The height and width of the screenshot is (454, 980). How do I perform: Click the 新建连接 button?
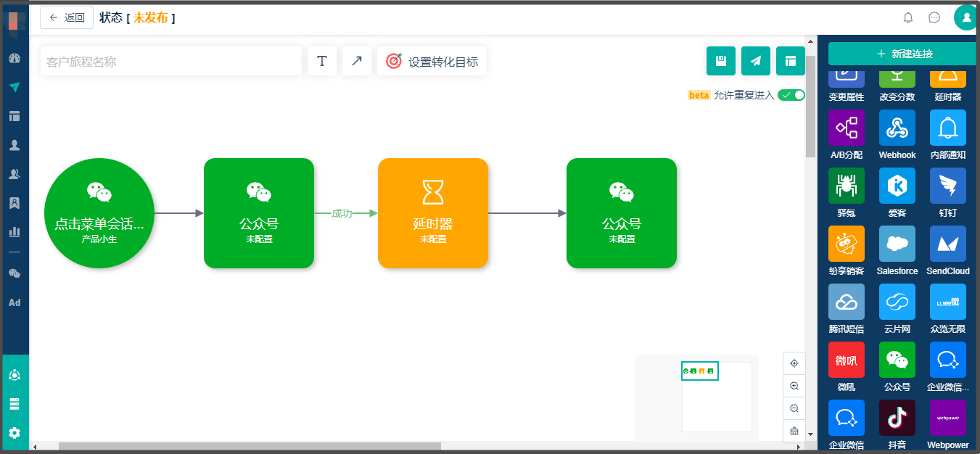click(x=904, y=54)
